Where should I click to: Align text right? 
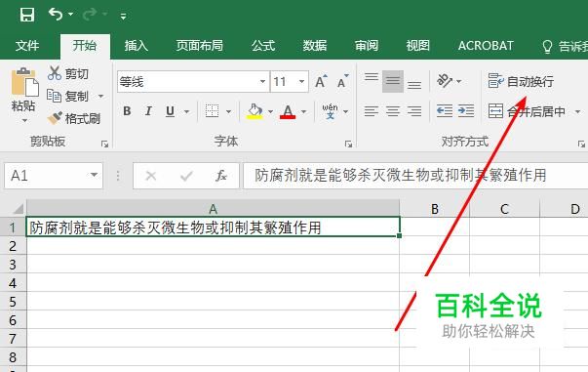(414, 111)
